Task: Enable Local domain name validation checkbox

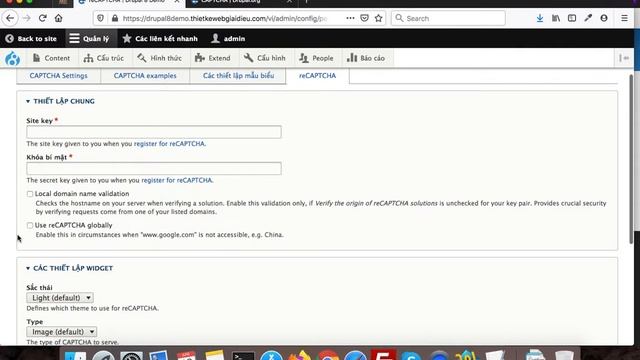Action: click(x=30, y=194)
